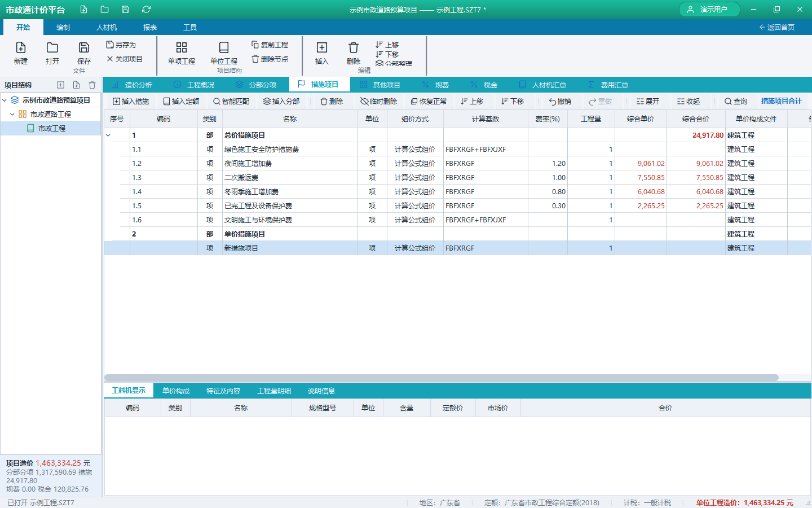Switch to the 分部分项 tab

tap(257, 85)
